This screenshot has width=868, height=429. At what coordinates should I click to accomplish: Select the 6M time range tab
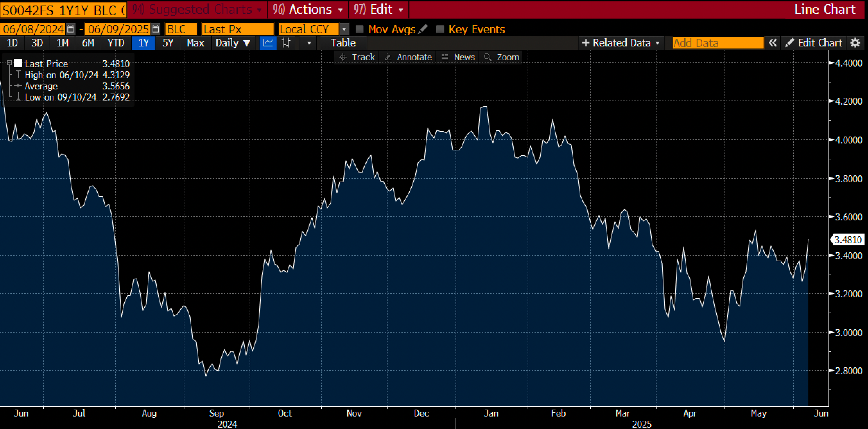(88, 43)
